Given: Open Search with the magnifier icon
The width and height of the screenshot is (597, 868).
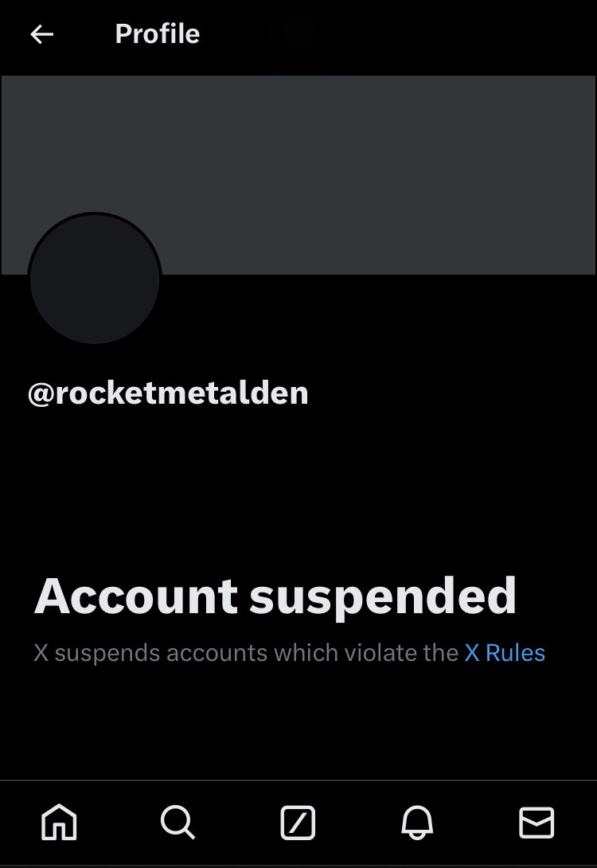Looking at the screenshot, I should click(178, 822).
